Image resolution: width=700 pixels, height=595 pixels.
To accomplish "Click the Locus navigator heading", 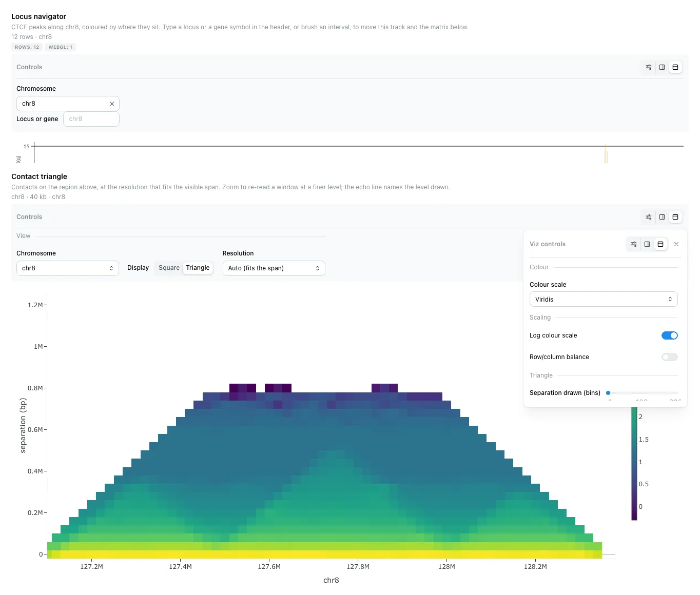I will point(39,16).
